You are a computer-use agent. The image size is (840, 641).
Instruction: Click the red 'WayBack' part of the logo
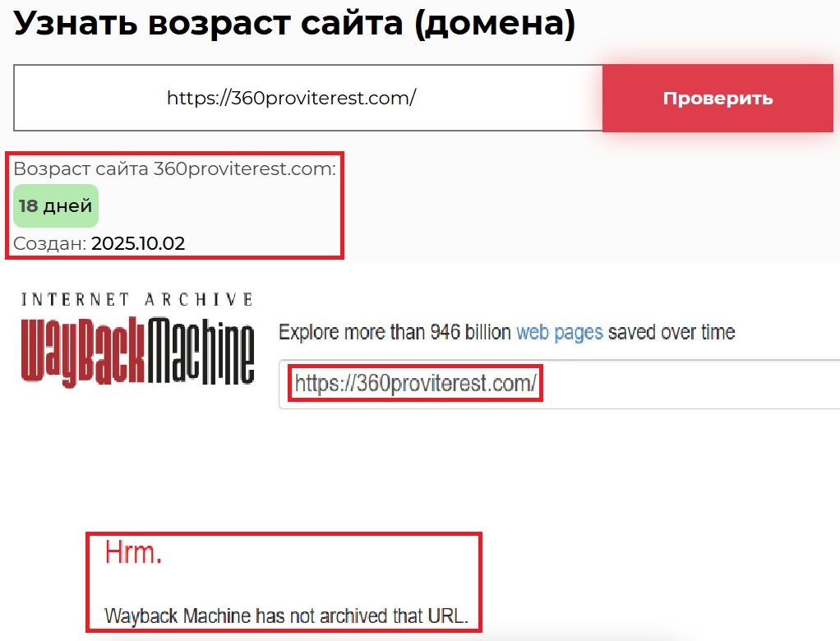[83, 351]
